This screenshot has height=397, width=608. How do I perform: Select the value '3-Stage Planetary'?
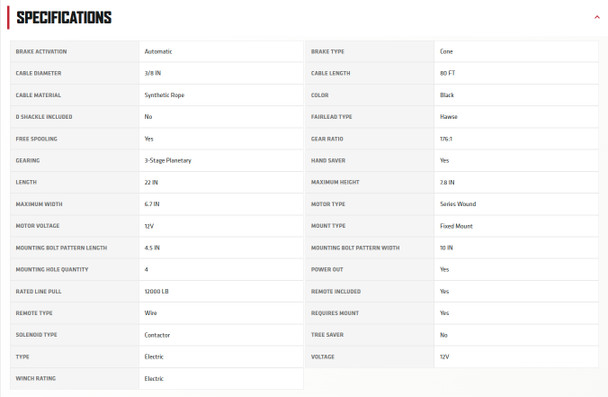(x=168, y=161)
